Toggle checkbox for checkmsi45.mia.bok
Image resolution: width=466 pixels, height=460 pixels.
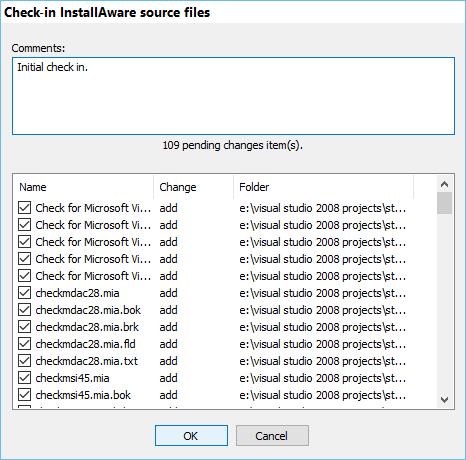tap(25, 395)
